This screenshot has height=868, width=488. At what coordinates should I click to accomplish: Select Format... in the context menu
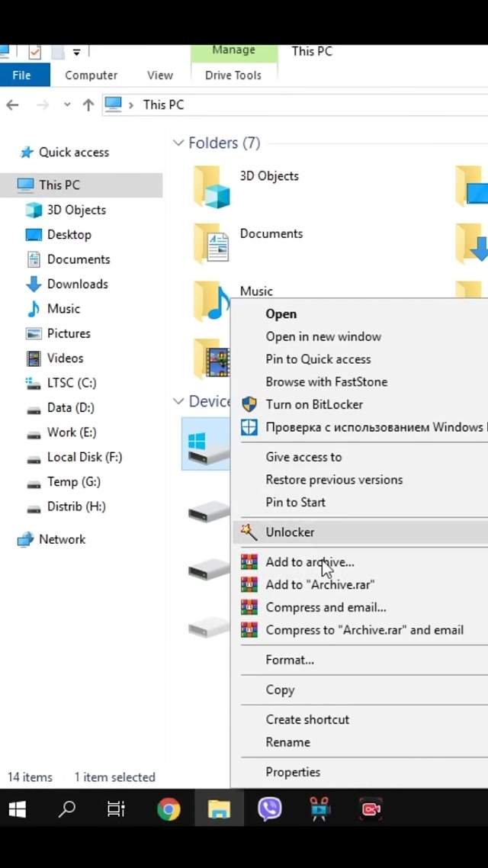point(290,660)
